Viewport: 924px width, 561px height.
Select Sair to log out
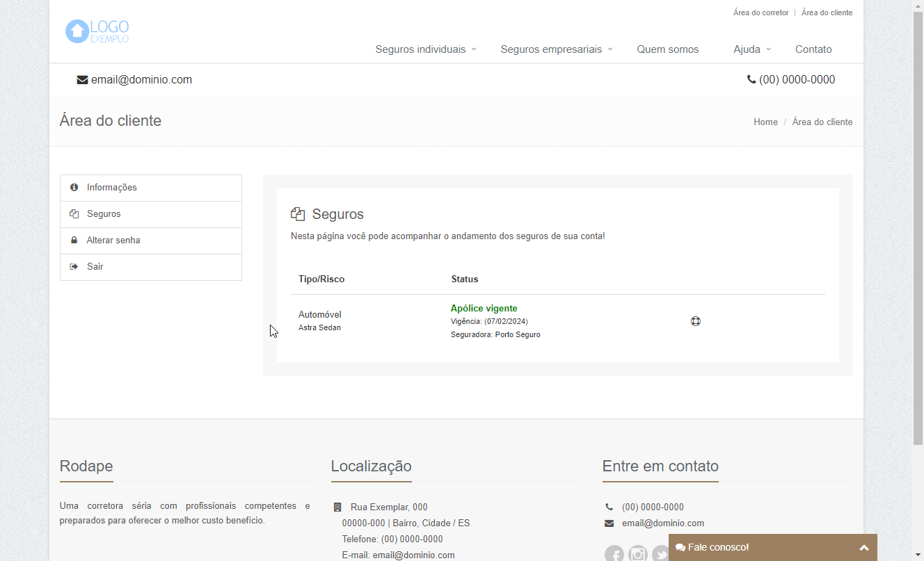(x=151, y=267)
